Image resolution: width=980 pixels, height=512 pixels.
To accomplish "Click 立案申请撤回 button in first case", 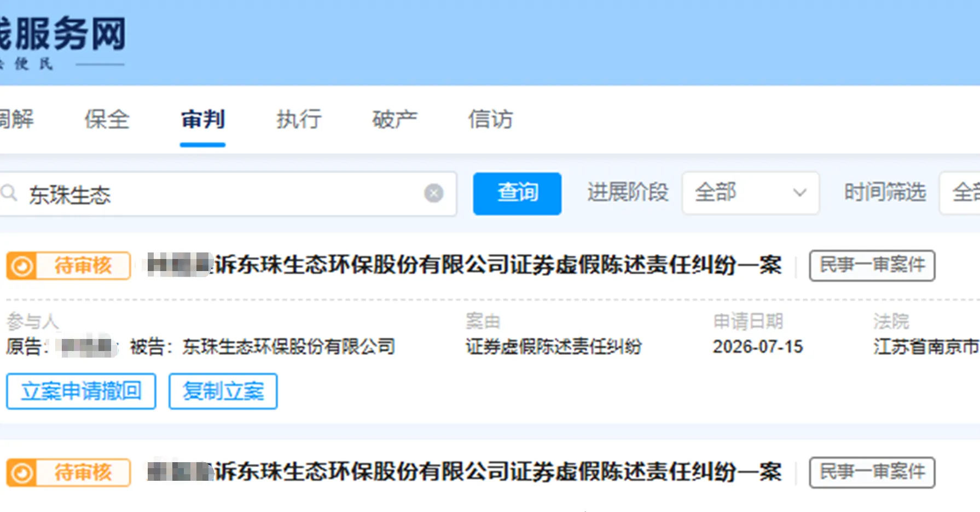I will (x=81, y=391).
